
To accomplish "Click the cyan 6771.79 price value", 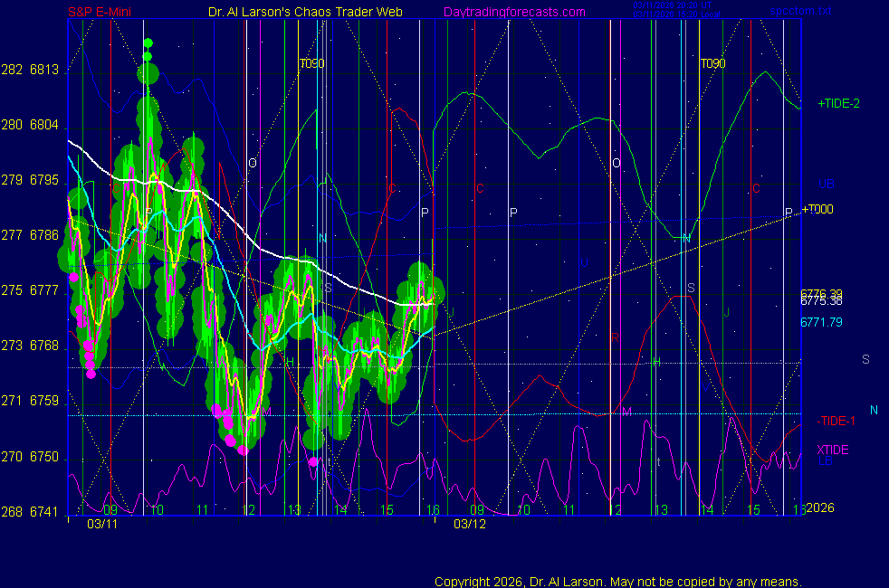I will [x=821, y=322].
